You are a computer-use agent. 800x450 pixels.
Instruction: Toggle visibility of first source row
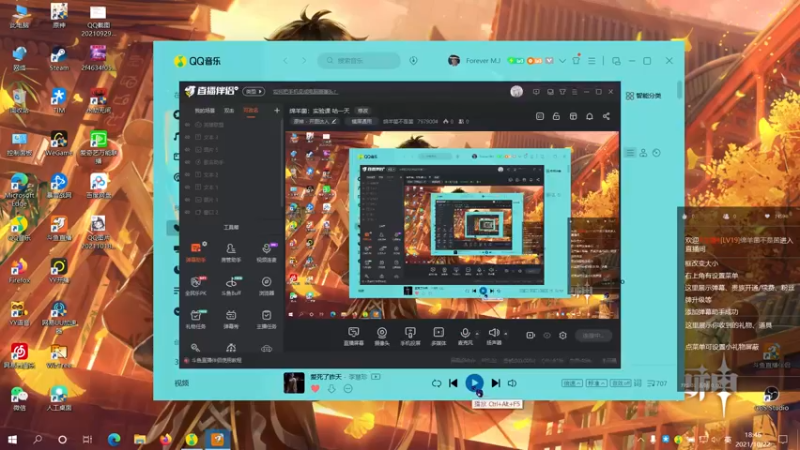coord(187,124)
